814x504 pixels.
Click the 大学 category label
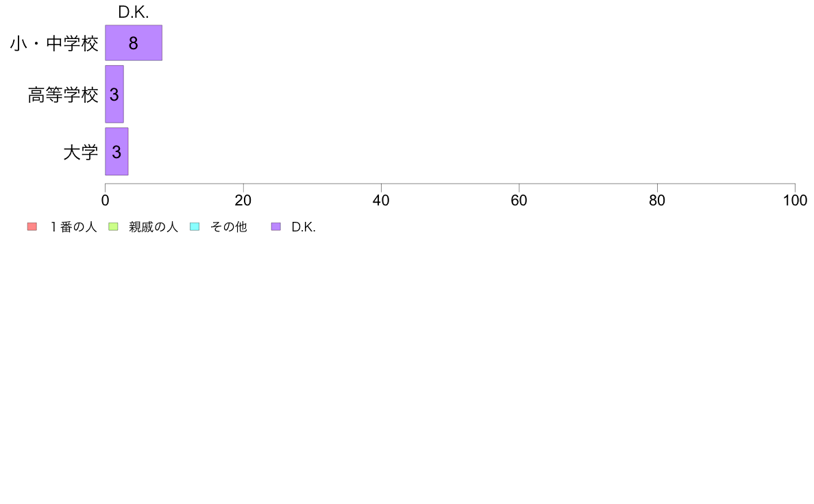[80, 153]
